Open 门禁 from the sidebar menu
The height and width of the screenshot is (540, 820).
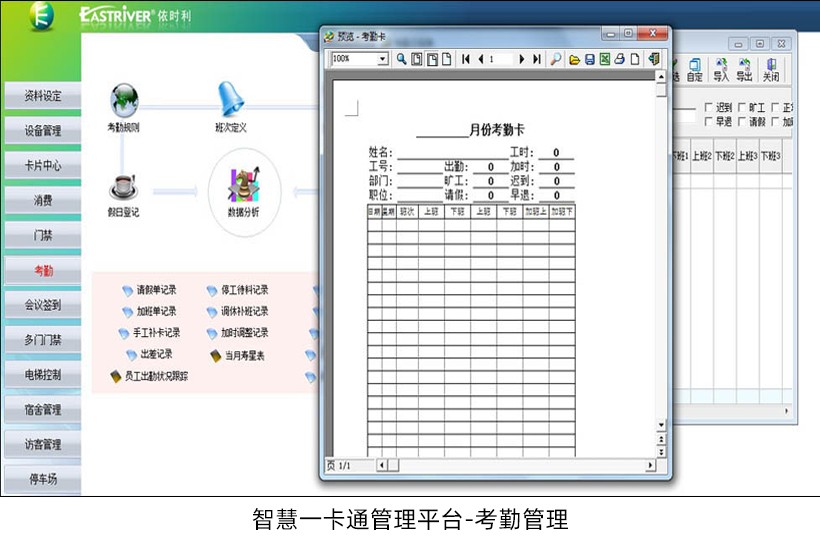click(x=42, y=235)
